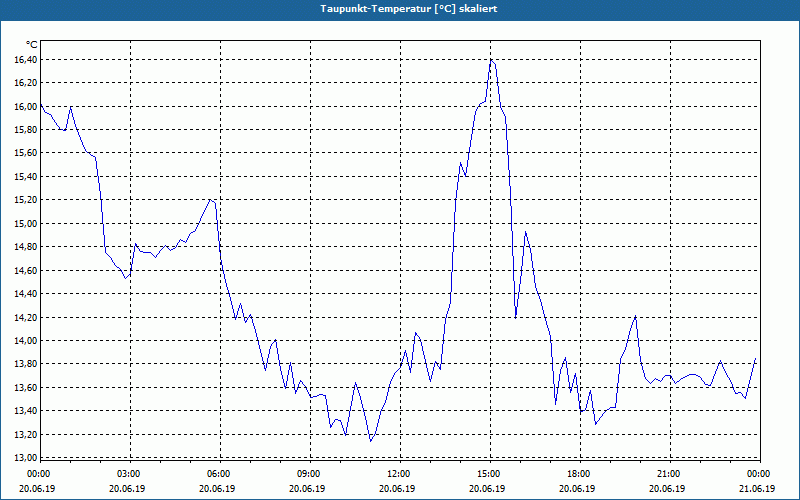Click the 15:00 time label

[x=490, y=474]
